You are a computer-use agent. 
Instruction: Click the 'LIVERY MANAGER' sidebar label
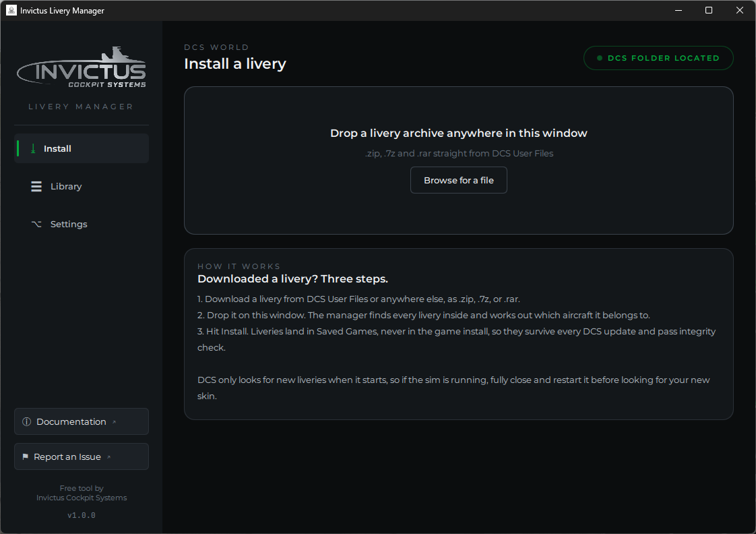(81, 107)
